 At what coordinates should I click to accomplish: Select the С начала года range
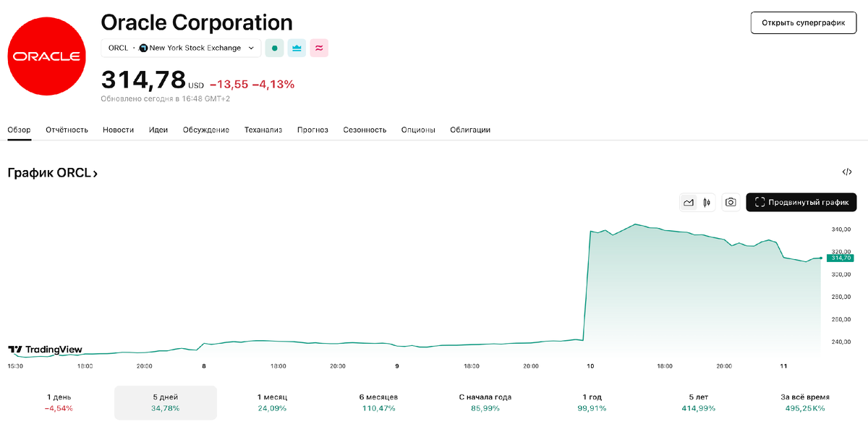pos(485,402)
